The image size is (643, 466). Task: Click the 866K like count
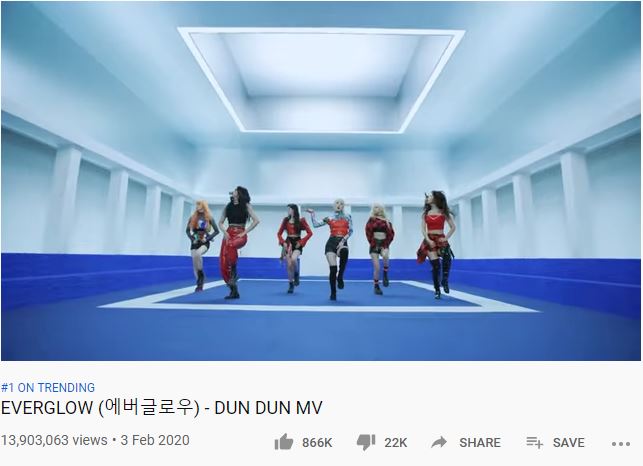(317, 443)
